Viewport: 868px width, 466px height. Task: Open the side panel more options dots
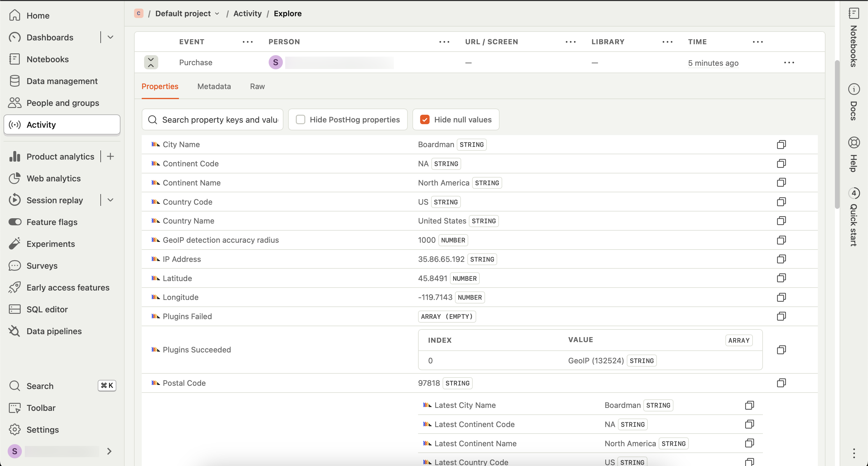pos(854,453)
